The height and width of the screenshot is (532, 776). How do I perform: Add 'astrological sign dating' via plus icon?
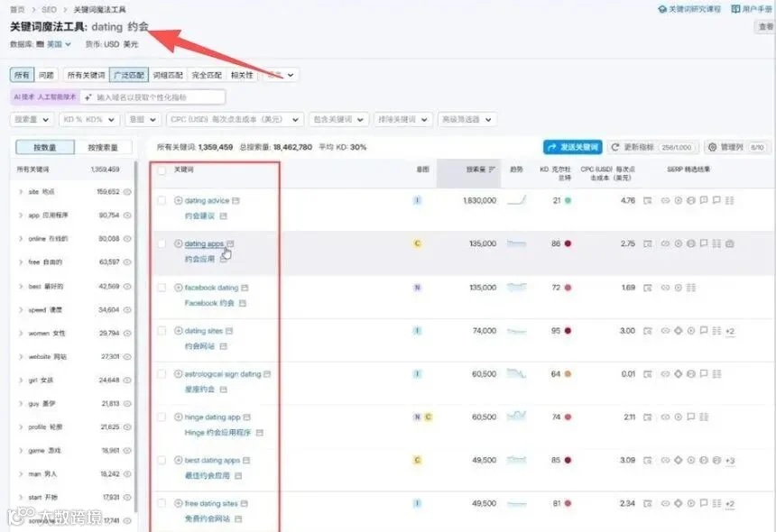178,374
